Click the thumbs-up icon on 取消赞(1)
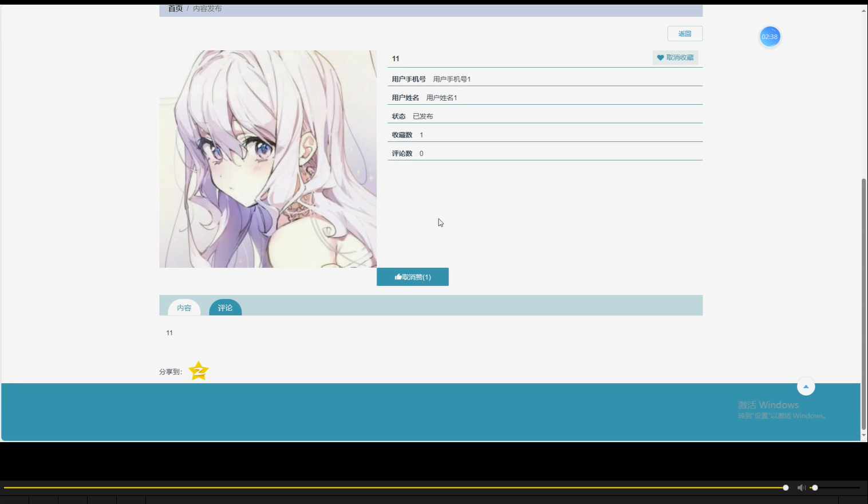Image resolution: width=868 pixels, height=504 pixels. [398, 277]
